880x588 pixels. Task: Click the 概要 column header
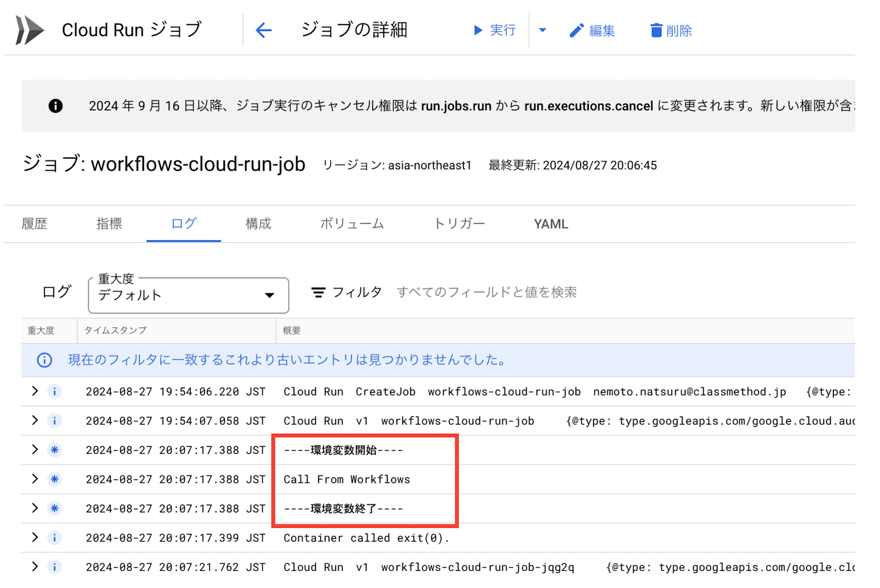291,330
